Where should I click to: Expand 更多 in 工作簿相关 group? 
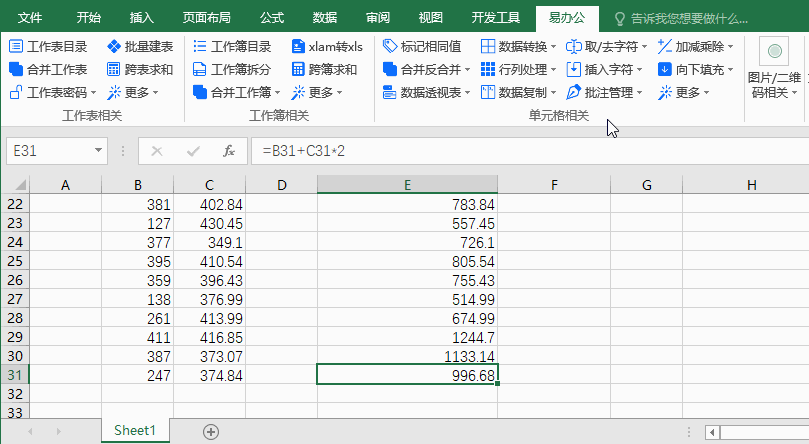[339, 93]
